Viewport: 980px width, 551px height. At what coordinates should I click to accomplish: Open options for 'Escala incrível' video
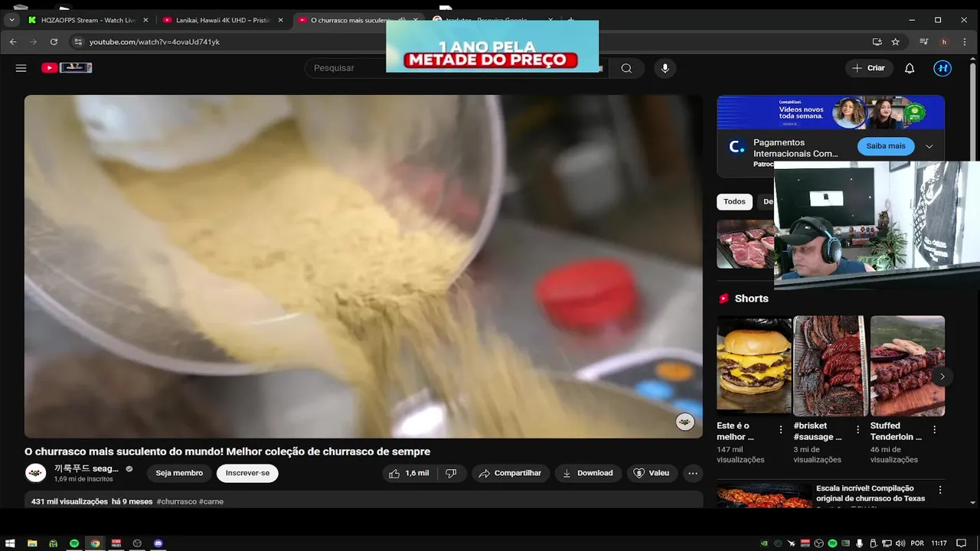pos(940,490)
